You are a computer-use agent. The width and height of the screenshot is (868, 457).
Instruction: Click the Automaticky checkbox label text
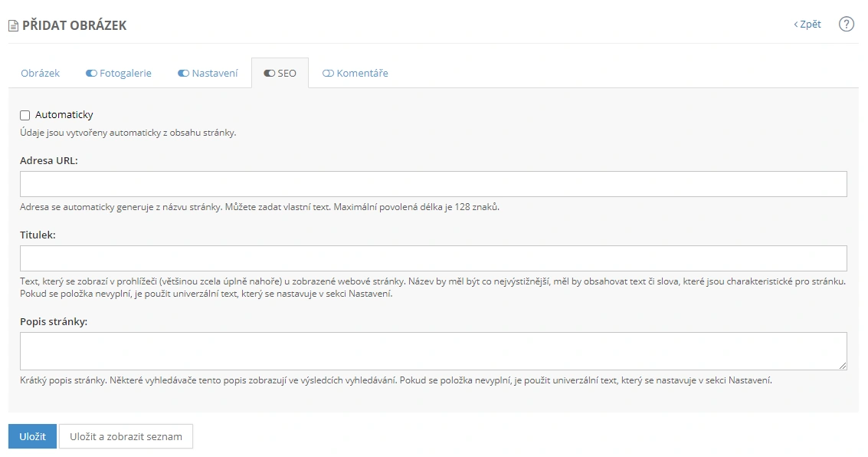64,115
